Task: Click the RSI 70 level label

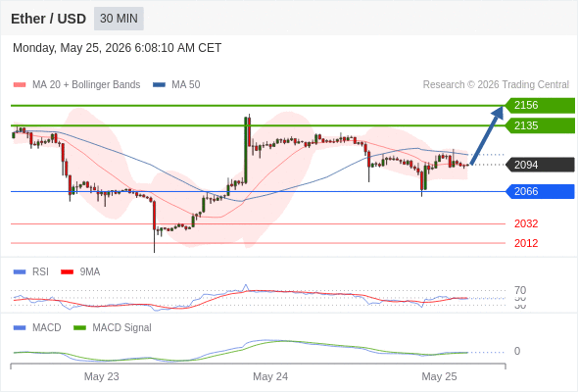Action: point(520,290)
